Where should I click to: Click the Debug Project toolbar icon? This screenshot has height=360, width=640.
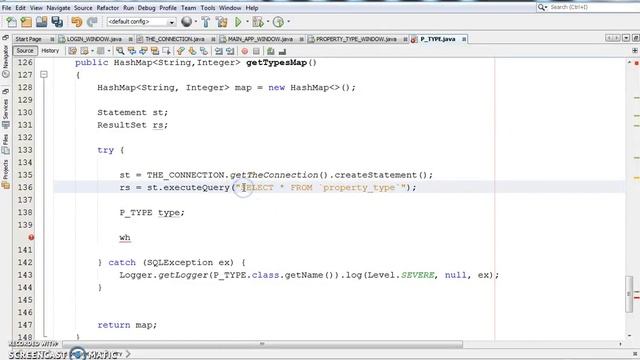[x=258, y=22]
